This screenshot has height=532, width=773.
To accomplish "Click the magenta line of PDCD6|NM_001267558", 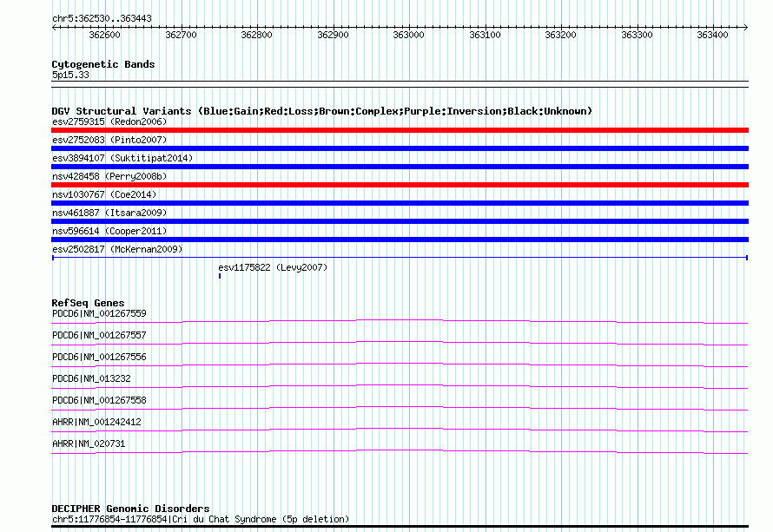I will click(x=400, y=409).
